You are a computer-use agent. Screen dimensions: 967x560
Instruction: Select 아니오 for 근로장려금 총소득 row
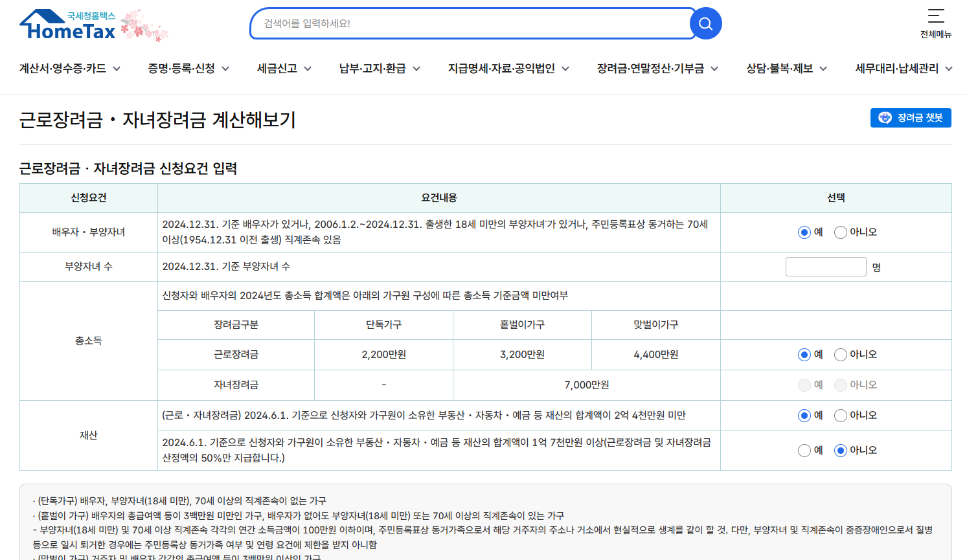pyautogui.click(x=841, y=355)
